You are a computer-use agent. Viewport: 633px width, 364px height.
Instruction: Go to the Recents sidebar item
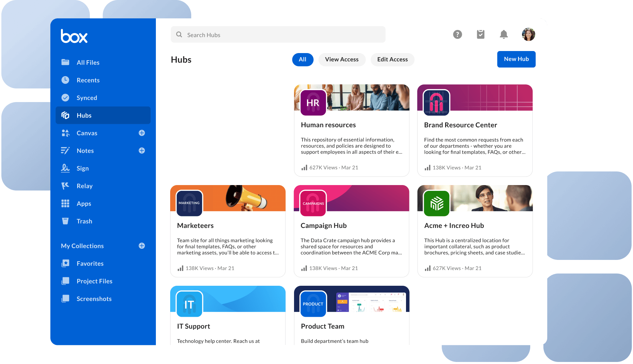pos(88,80)
